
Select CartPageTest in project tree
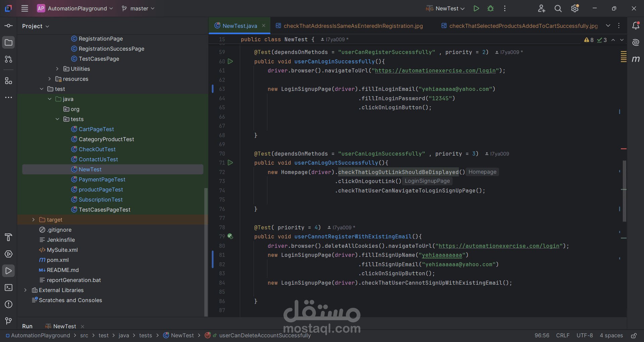pyautogui.click(x=96, y=129)
